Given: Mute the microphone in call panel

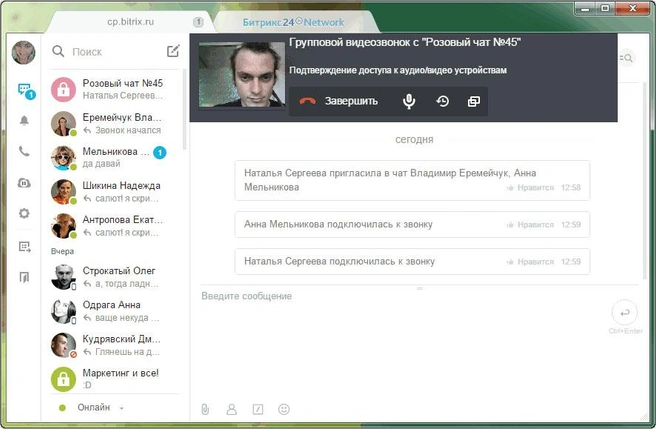Looking at the screenshot, I should pos(409,101).
